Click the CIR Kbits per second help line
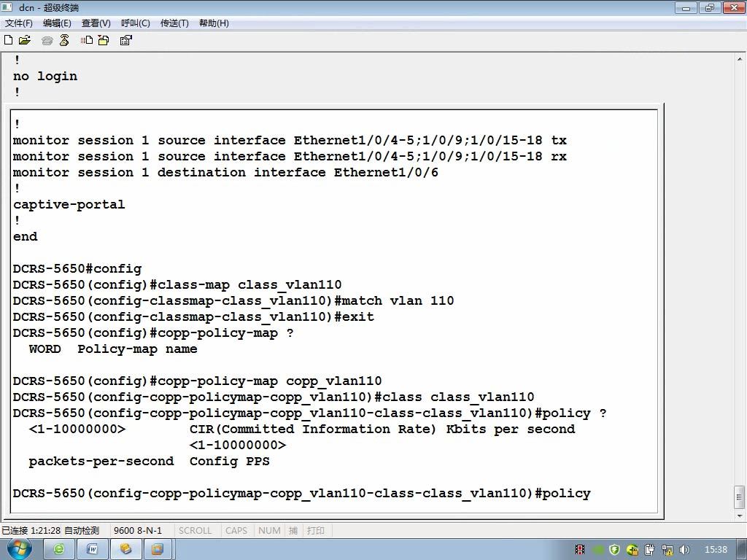Screen dimensions: 747x560 [302, 429]
